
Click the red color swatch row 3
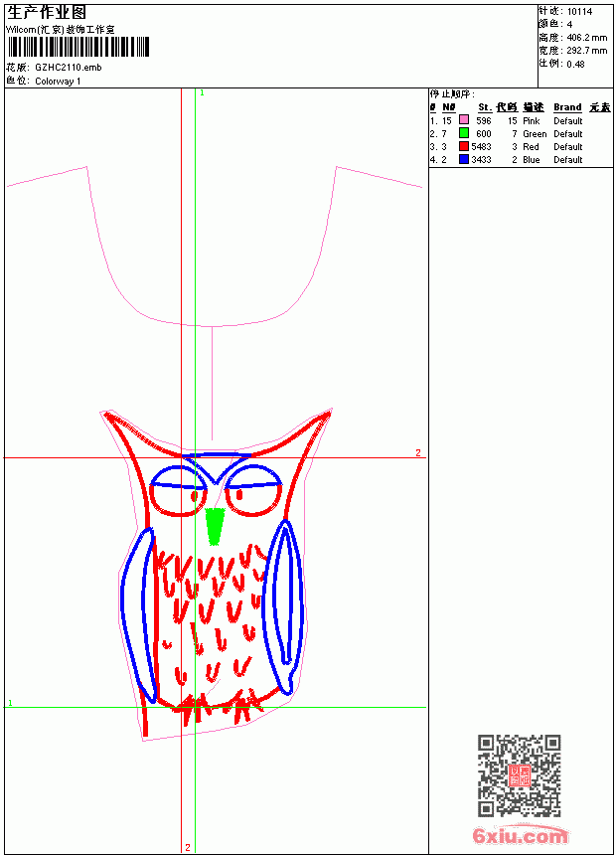tap(464, 146)
